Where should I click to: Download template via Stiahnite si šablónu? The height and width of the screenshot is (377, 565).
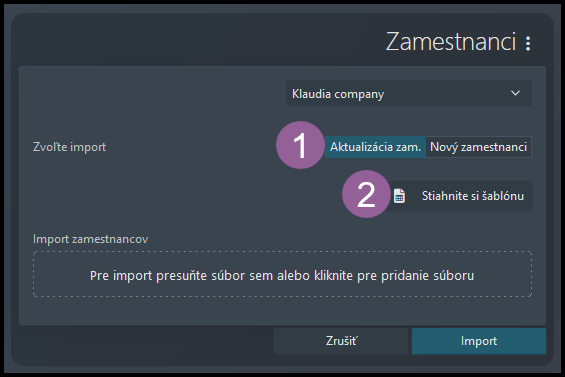click(461, 196)
